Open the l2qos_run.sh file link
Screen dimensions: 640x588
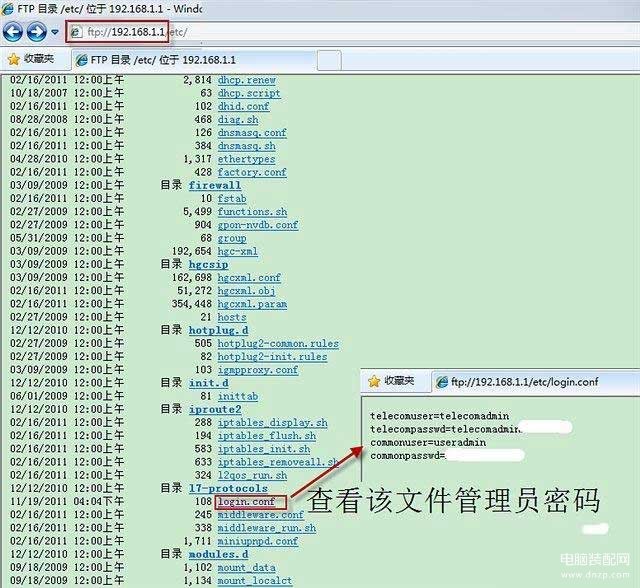point(252,475)
